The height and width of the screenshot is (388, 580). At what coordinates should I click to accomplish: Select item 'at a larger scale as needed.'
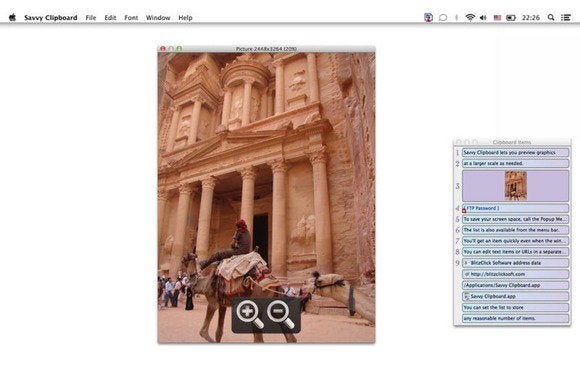[x=515, y=163]
